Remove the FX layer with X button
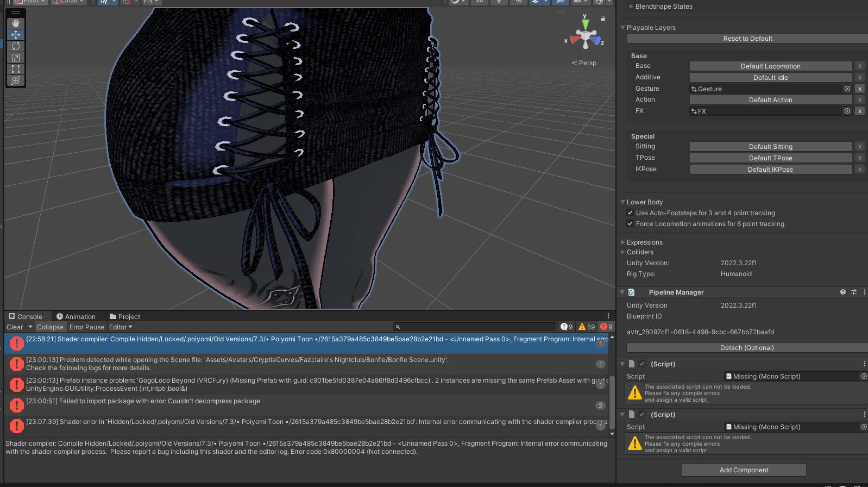The height and width of the screenshot is (487, 868). pyautogui.click(x=860, y=111)
